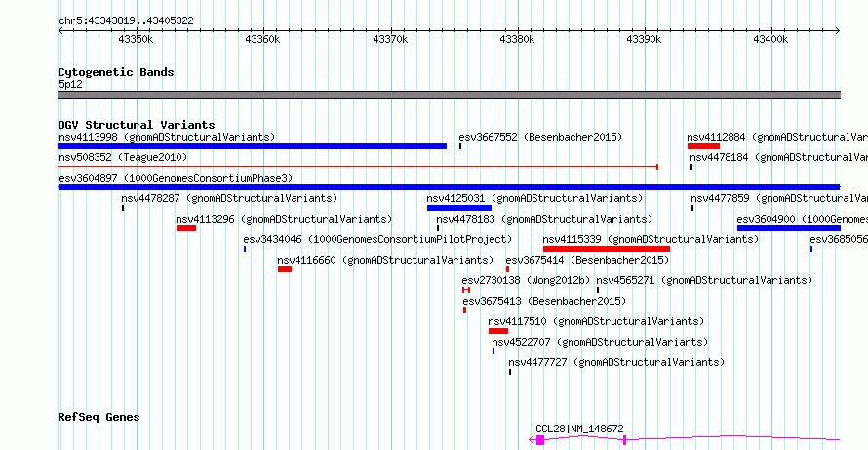Click the red nsv4116660 variant bar
The width and height of the screenshot is (868, 450).
click(x=285, y=269)
